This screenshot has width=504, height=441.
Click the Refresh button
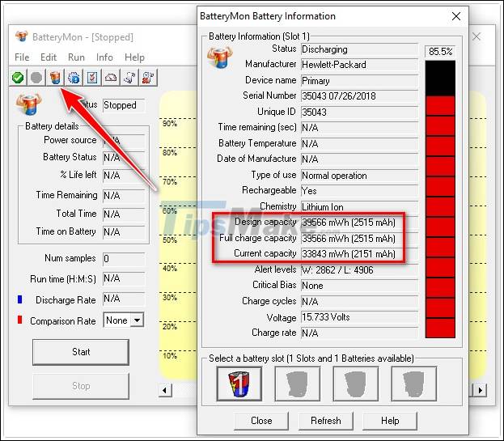tap(325, 421)
